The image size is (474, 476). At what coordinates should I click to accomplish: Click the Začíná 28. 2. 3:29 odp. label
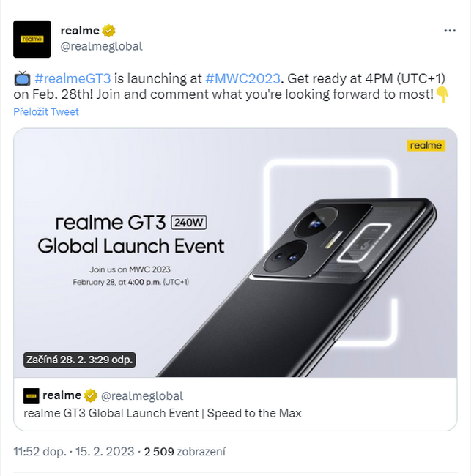pos(80,360)
